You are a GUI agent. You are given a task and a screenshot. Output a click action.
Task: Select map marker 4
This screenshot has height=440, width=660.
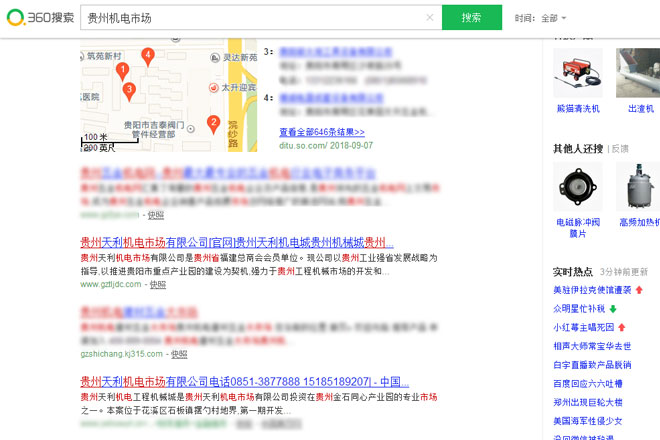tap(148, 57)
